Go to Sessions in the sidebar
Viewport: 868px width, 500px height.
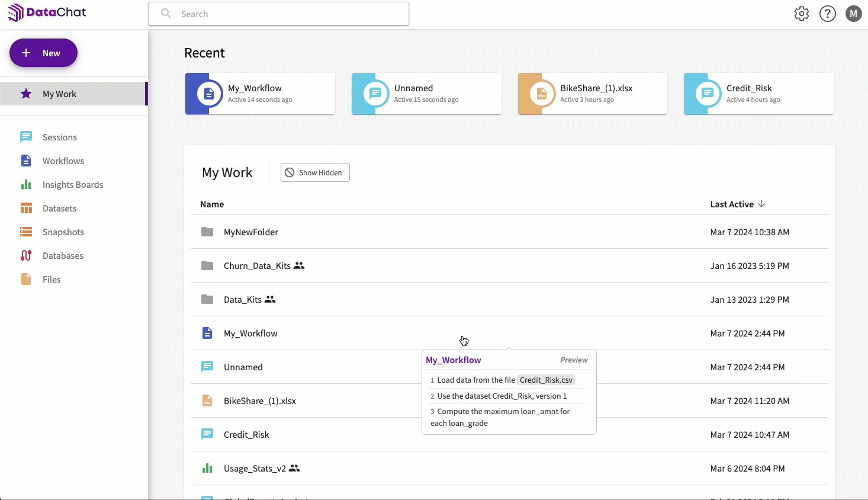click(x=60, y=137)
